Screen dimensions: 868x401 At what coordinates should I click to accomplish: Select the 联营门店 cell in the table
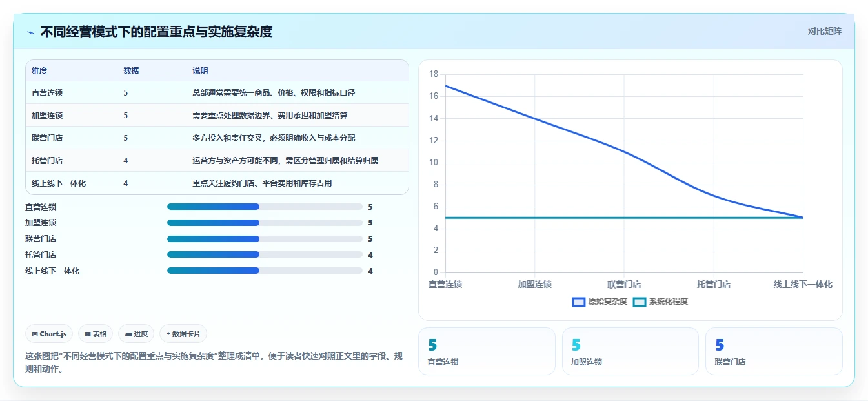click(x=47, y=138)
